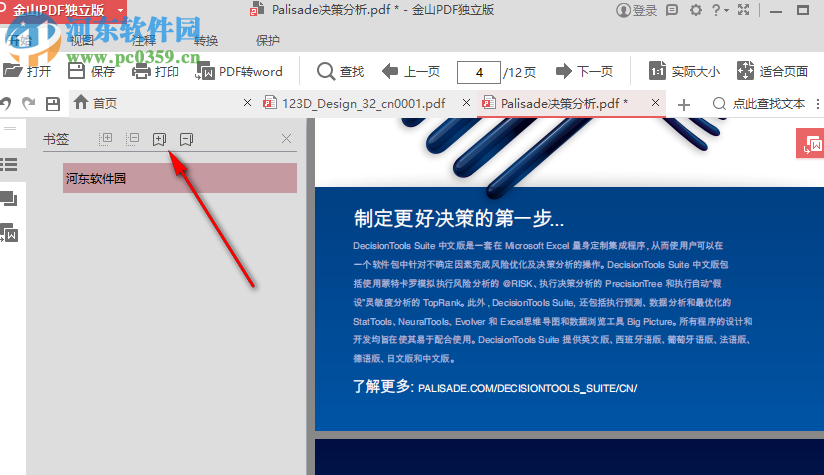Click the 点此查找文本 search box

click(759, 104)
